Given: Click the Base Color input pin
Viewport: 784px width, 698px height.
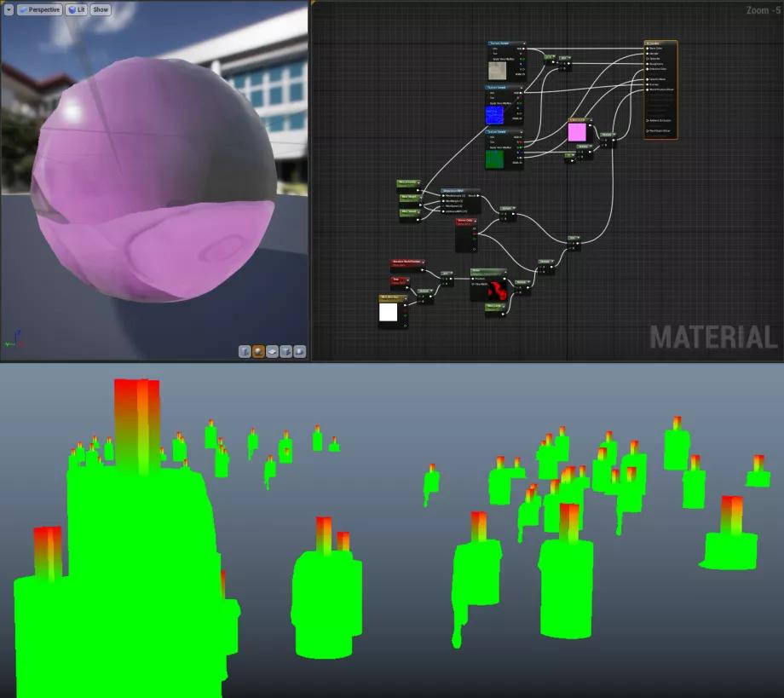Looking at the screenshot, I should click(x=649, y=49).
